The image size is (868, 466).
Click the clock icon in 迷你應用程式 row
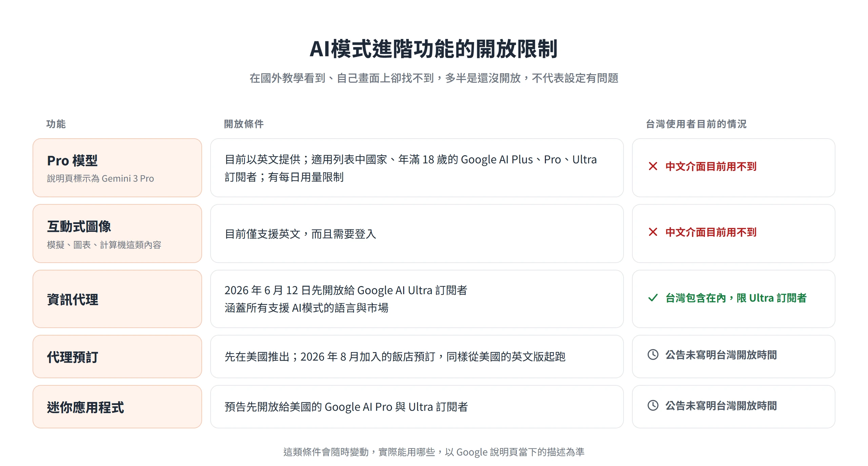[653, 405]
